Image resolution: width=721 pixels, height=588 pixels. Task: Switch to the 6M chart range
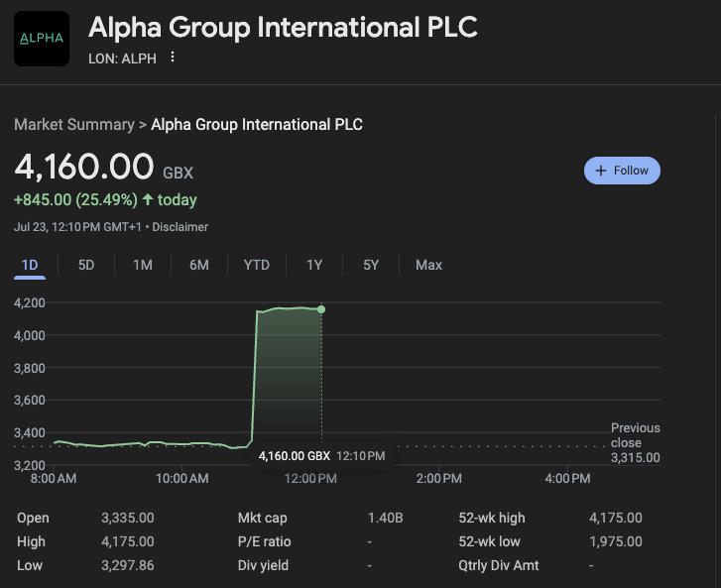199,266
